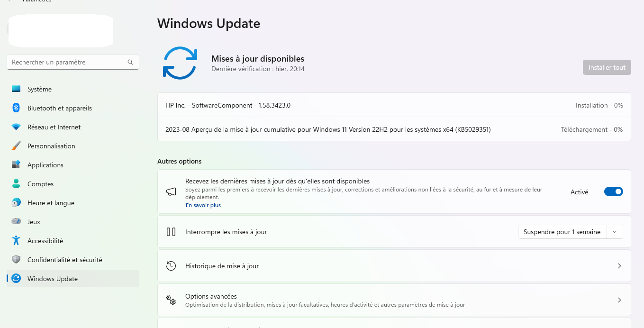Select Applications in sidebar

[73, 165]
